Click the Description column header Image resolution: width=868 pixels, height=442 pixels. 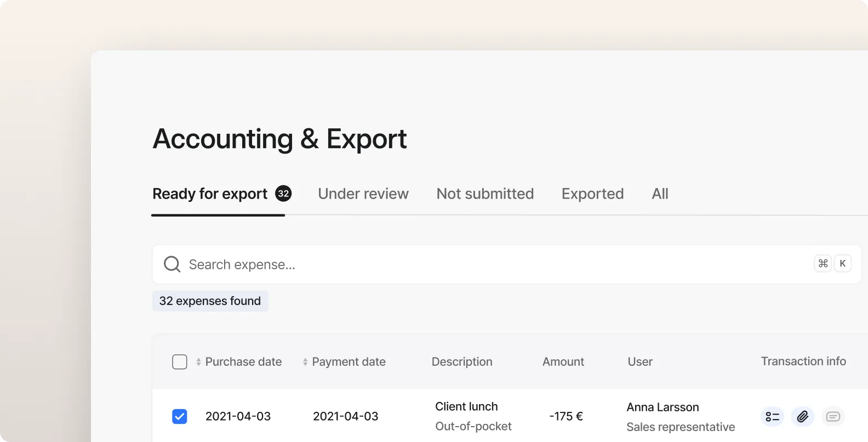tap(462, 362)
